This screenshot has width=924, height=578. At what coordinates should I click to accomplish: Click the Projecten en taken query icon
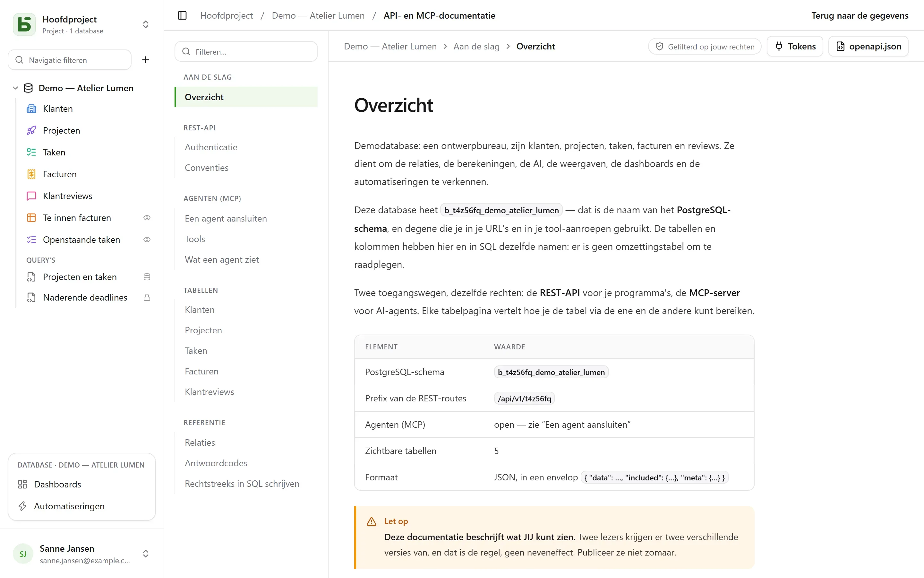[31, 277]
